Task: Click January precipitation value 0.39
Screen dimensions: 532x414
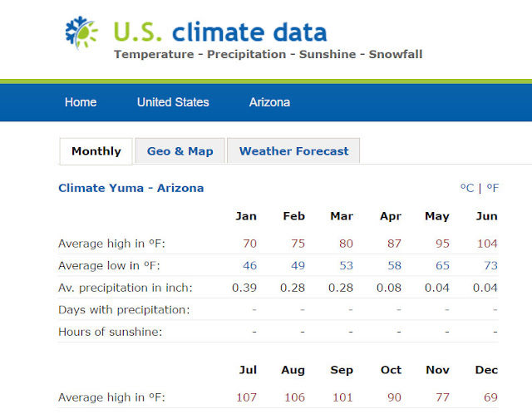Action: (244, 288)
